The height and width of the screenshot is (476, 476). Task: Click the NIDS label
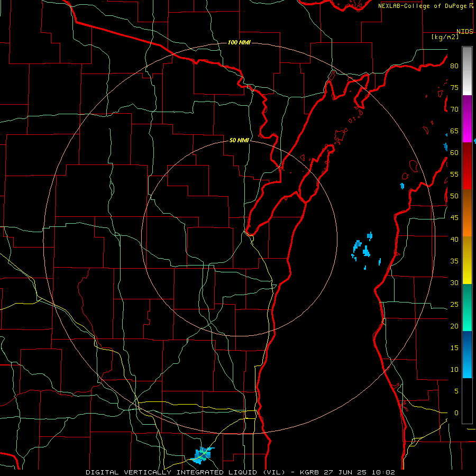[x=465, y=32]
